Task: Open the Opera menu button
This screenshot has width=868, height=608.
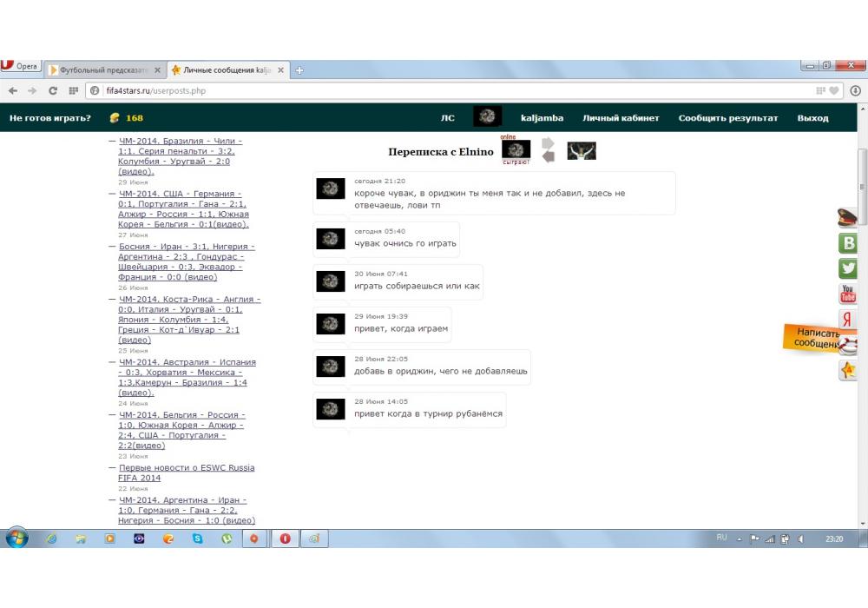Action: (21, 67)
